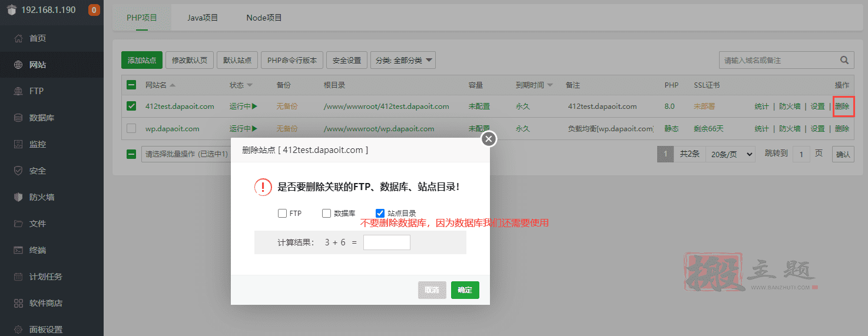Click the 修改默认页 button
The height and width of the screenshot is (336, 868).
[x=189, y=60]
